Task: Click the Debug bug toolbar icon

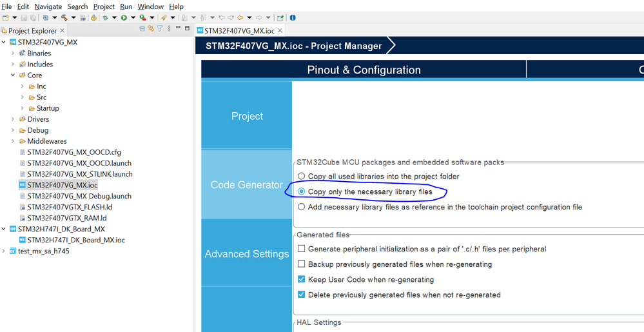Action: (105, 17)
